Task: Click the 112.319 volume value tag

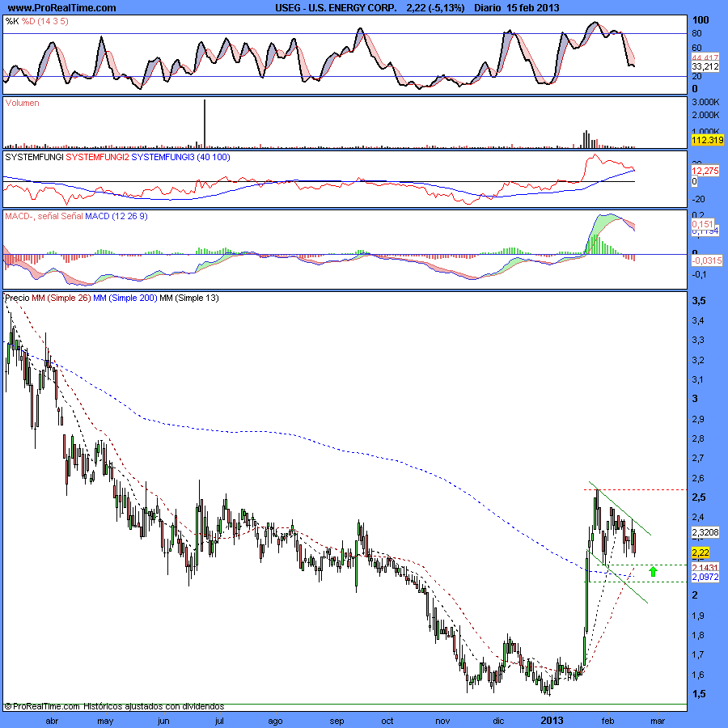Action: click(707, 140)
